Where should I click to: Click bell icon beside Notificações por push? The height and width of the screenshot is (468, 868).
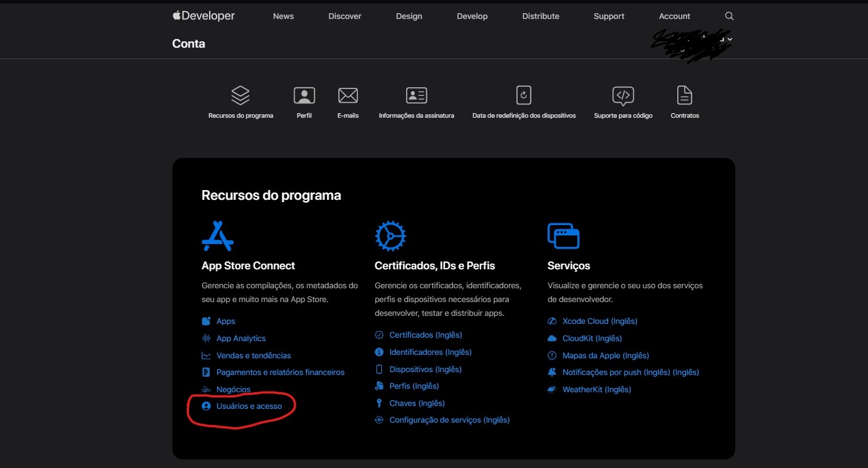click(552, 372)
